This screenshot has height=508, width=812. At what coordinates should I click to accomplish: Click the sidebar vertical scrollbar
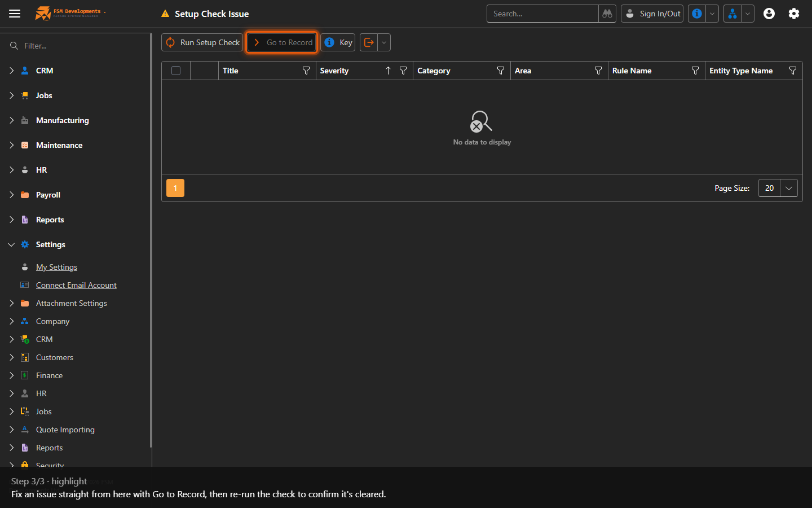[x=151, y=240]
